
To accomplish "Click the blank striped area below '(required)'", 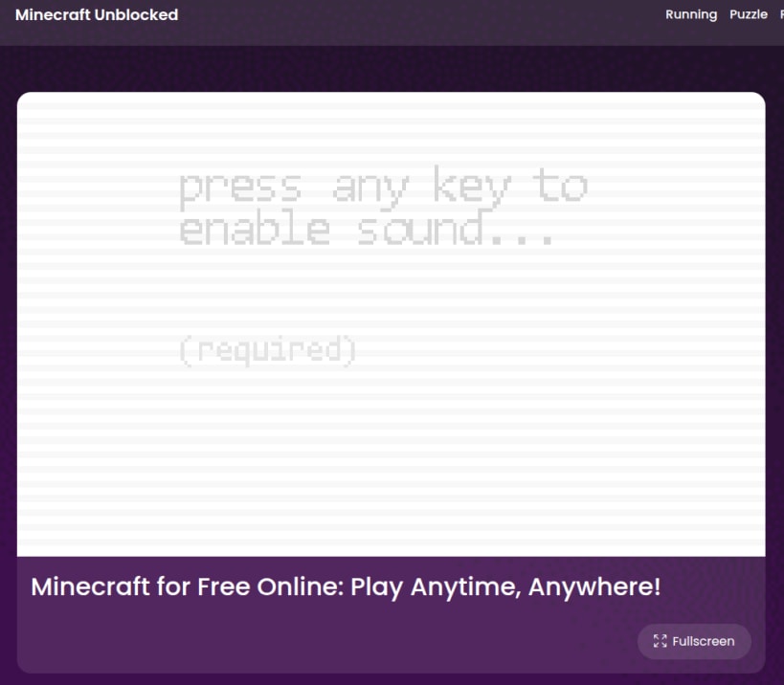I will (391, 459).
